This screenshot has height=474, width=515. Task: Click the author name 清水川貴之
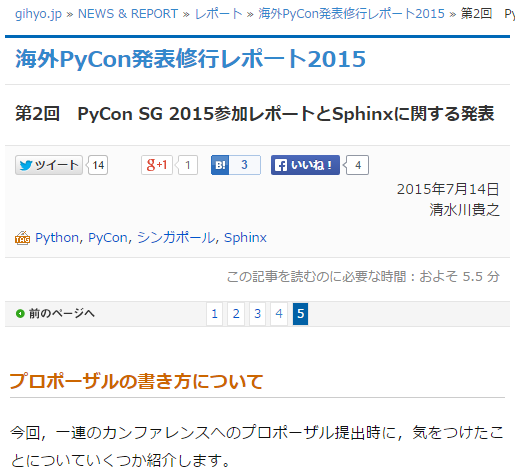(x=464, y=210)
